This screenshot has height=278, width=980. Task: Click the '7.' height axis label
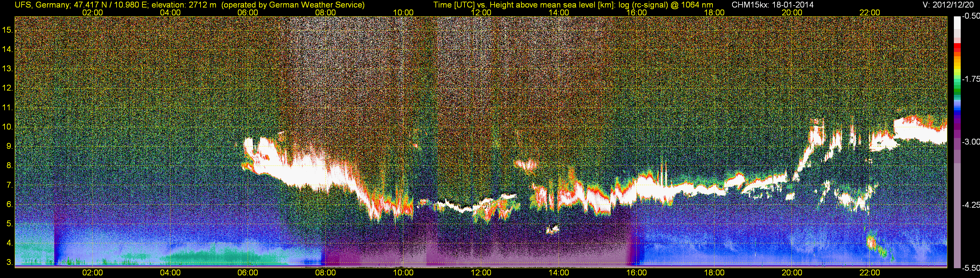click(x=10, y=185)
